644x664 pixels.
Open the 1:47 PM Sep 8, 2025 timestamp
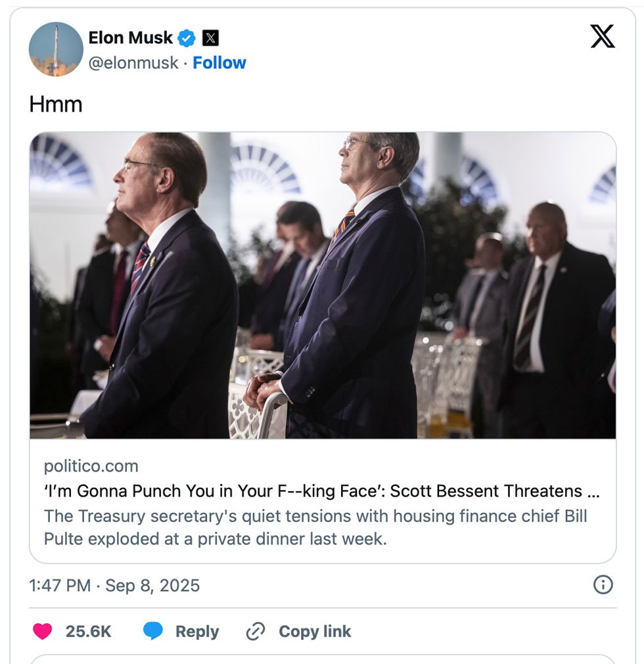point(114,585)
